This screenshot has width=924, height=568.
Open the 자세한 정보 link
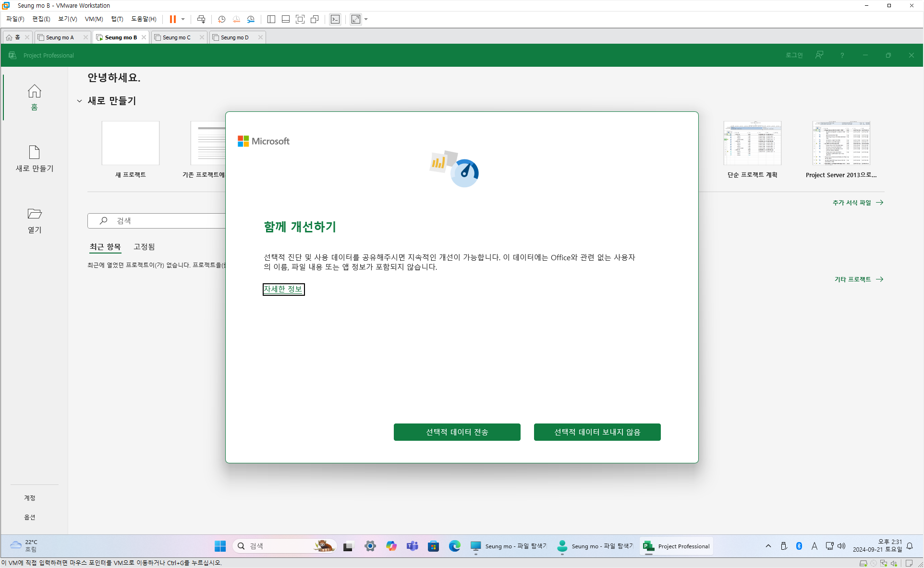point(283,289)
